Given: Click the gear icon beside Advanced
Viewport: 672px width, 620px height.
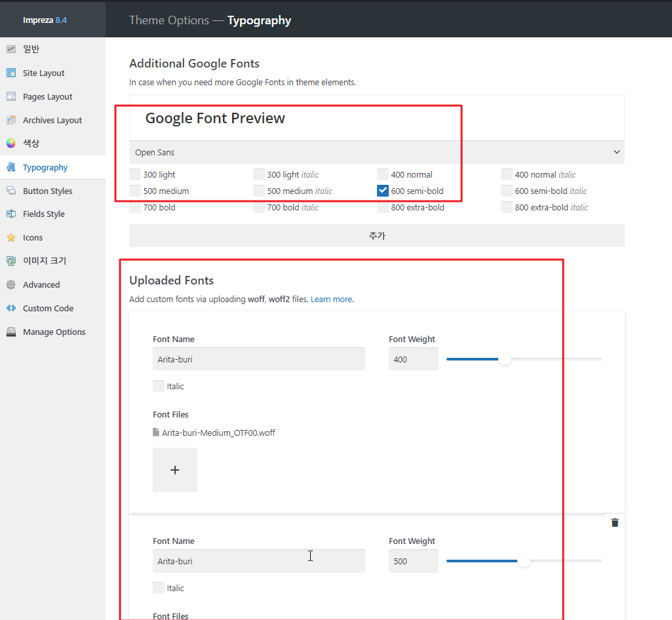Looking at the screenshot, I should pos(11,284).
